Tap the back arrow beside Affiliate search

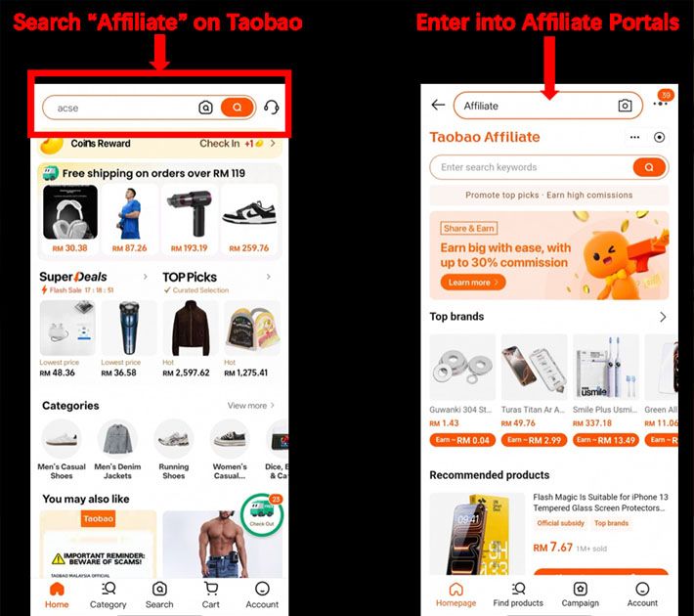pyautogui.click(x=438, y=105)
